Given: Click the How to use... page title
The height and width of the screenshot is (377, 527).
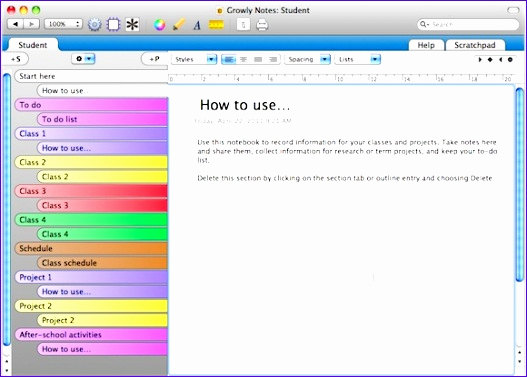Looking at the screenshot, I should (x=245, y=105).
